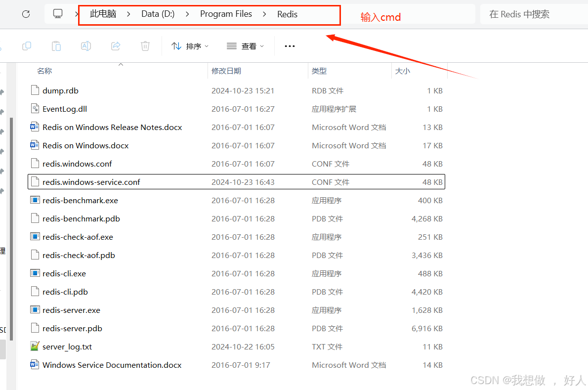588x390 pixels.
Task: Select file name redis-check-aof.pdb
Action: pyautogui.click(x=79, y=256)
